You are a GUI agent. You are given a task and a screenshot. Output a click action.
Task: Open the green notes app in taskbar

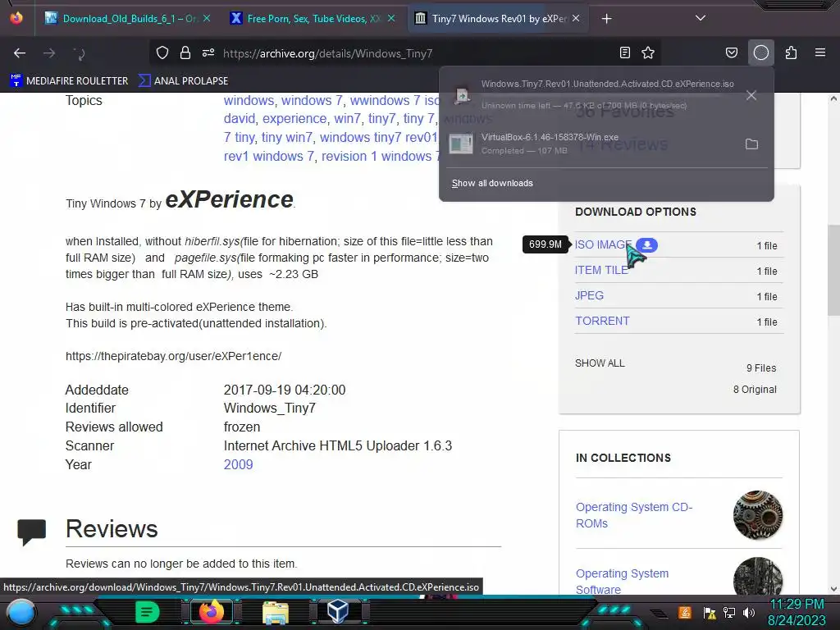click(x=147, y=612)
